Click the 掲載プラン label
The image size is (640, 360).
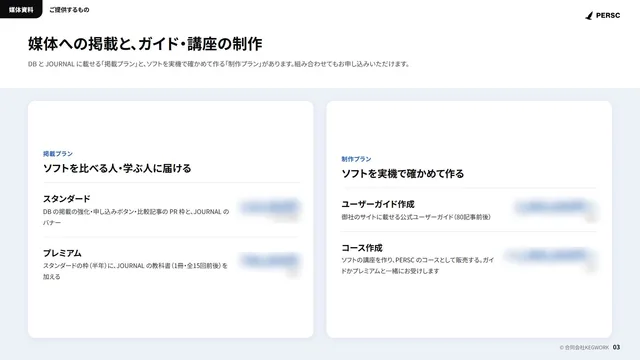(58, 153)
